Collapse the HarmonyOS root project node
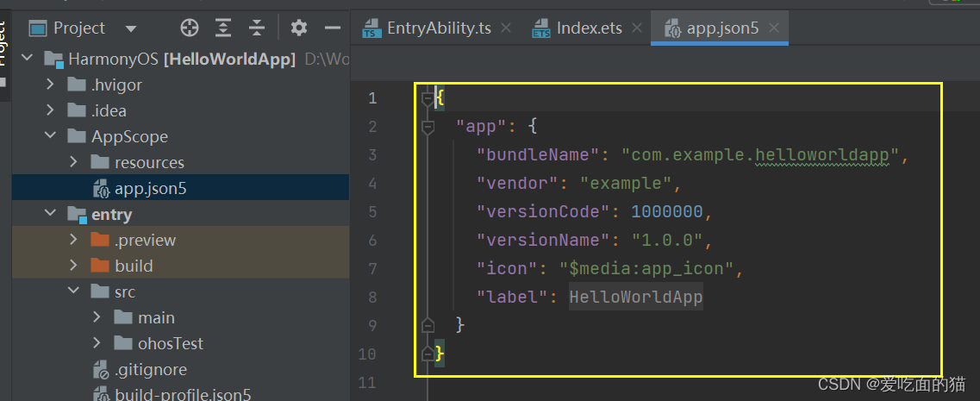 click(27, 59)
